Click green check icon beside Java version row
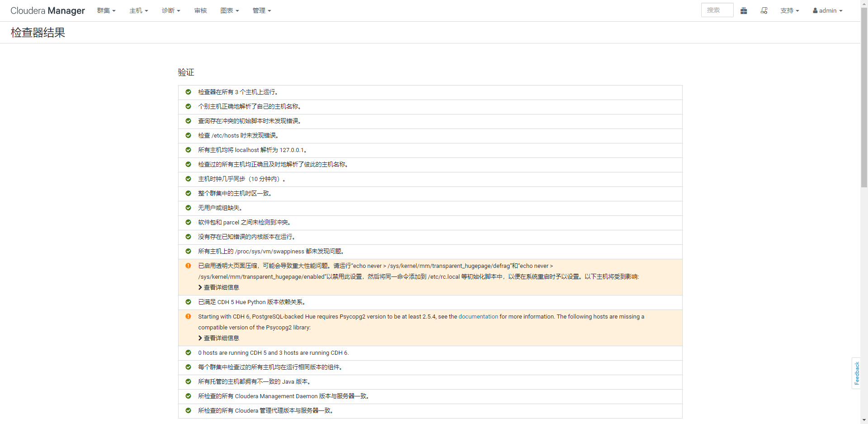This screenshot has width=868, height=424. point(188,381)
